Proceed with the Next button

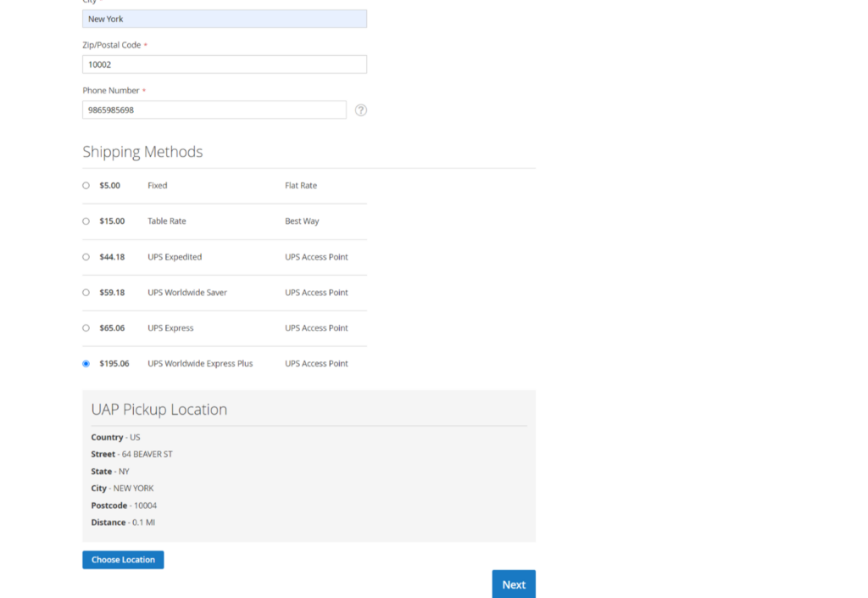pyautogui.click(x=514, y=584)
